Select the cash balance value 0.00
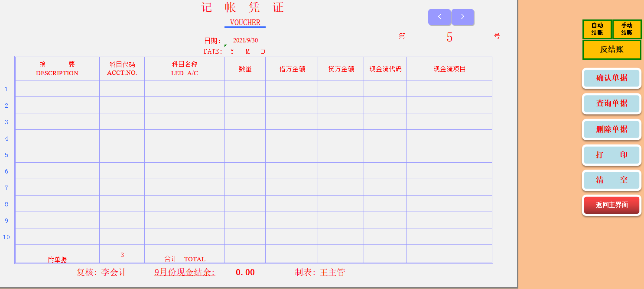Viewport: 644px width, 289px height. click(245, 272)
